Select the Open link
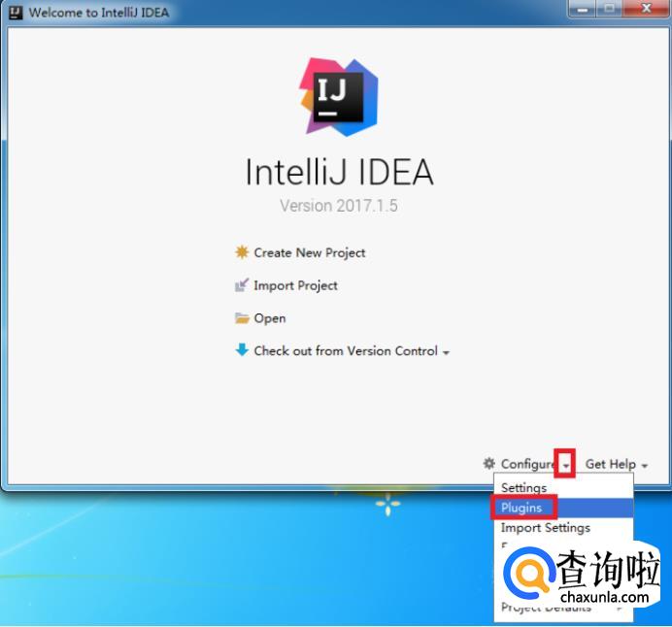 pyautogui.click(x=270, y=318)
